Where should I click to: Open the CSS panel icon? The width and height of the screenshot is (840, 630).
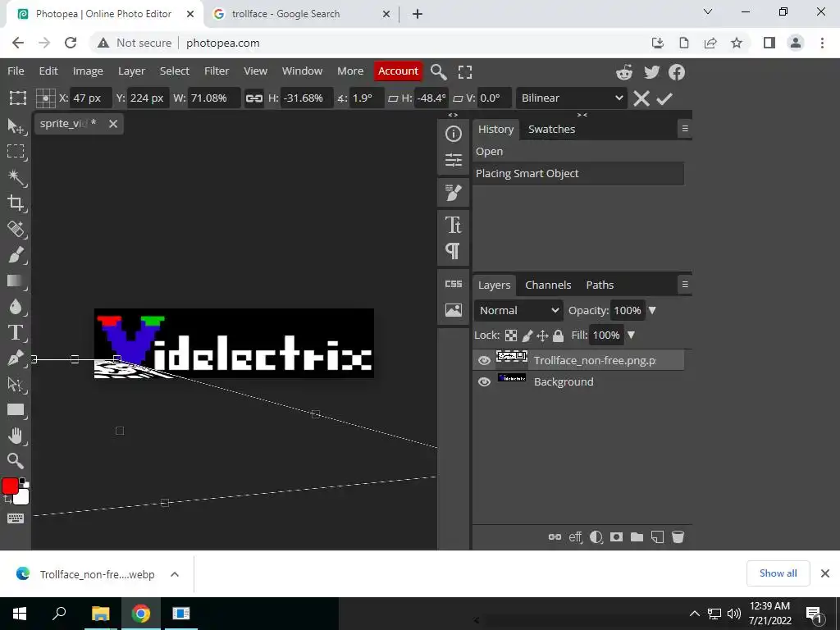click(x=453, y=284)
